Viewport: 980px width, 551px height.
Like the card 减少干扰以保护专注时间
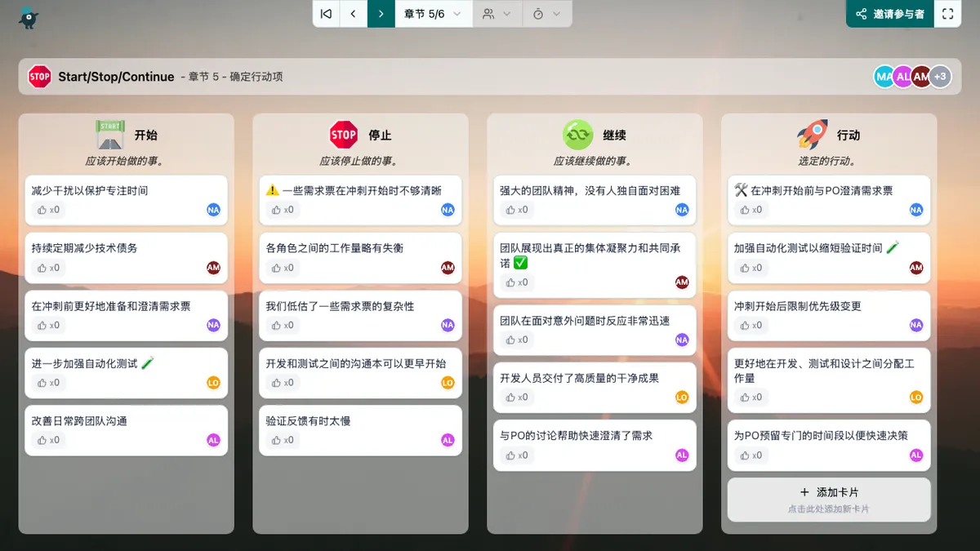coord(48,210)
